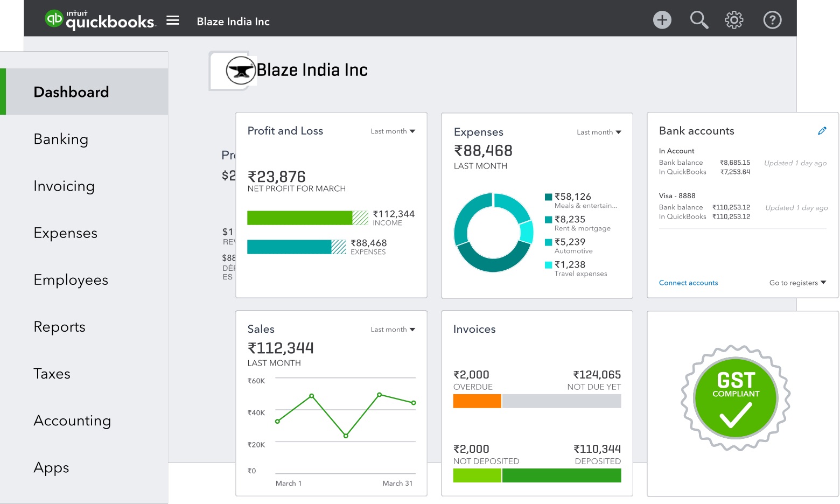Click the GST Compliant badge
Viewport: 840px width, 504px height.
click(x=736, y=398)
